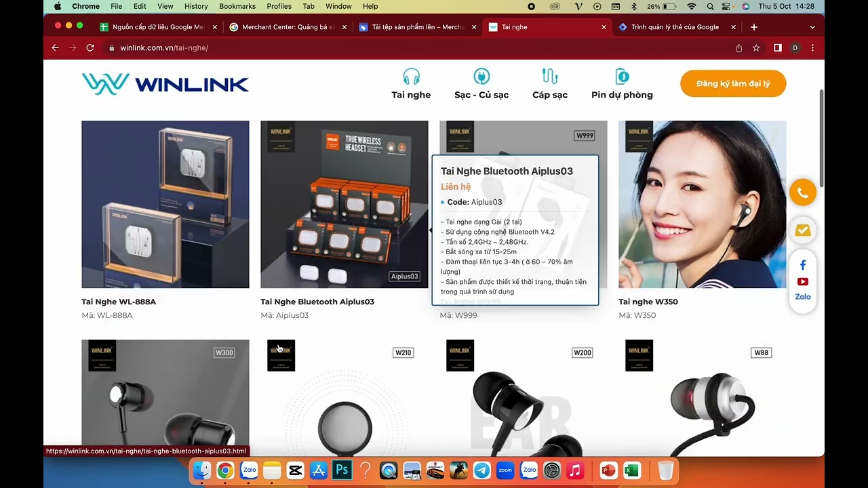Go back to the previous page in Chrome

click(56, 48)
